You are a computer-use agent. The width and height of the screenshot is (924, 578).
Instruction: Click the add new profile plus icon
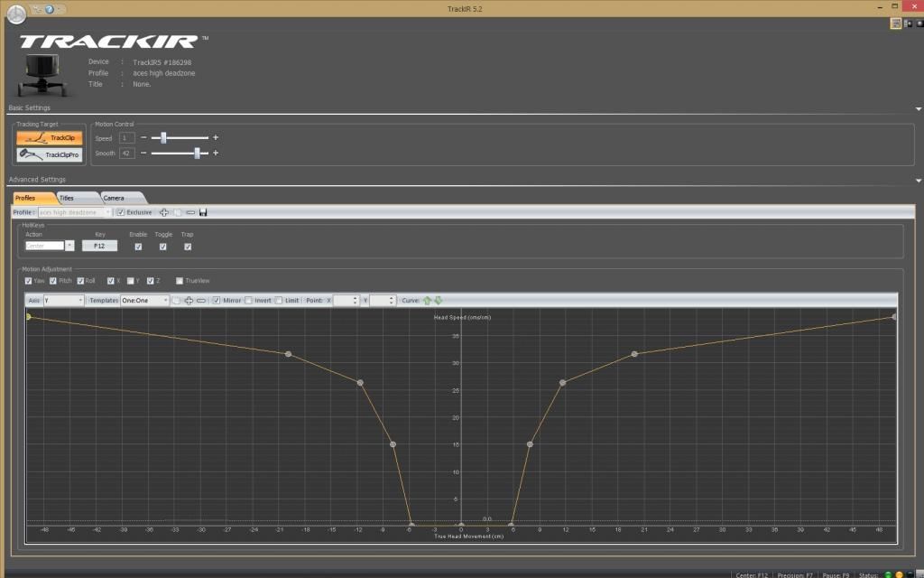tap(164, 212)
